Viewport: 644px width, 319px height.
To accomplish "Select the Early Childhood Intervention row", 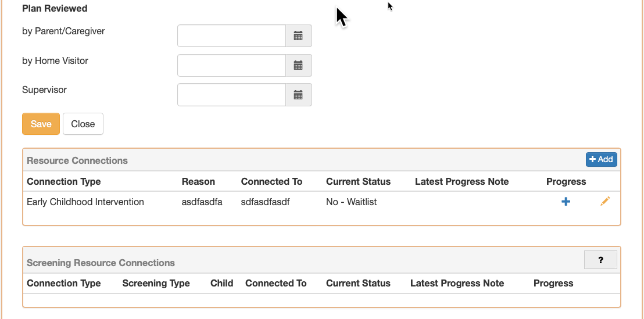I will pyautogui.click(x=321, y=202).
